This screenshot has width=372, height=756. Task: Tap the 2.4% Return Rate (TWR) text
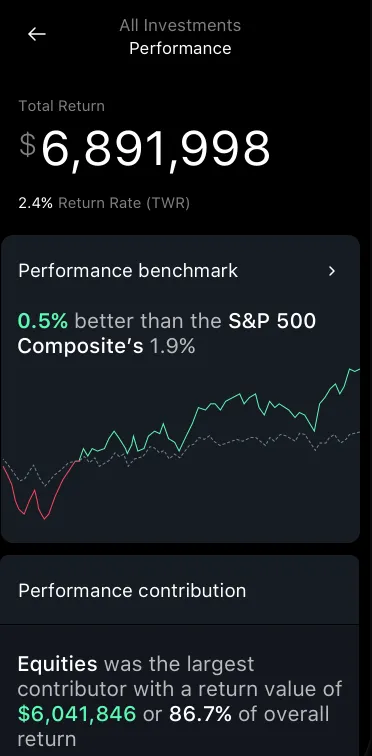(x=104, y=203)
